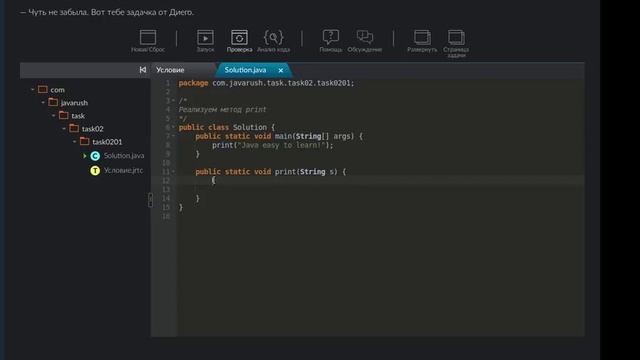Select javarush in the file tree
The height and width of the screenshot is (360, 640).
(x=74, y=102)
